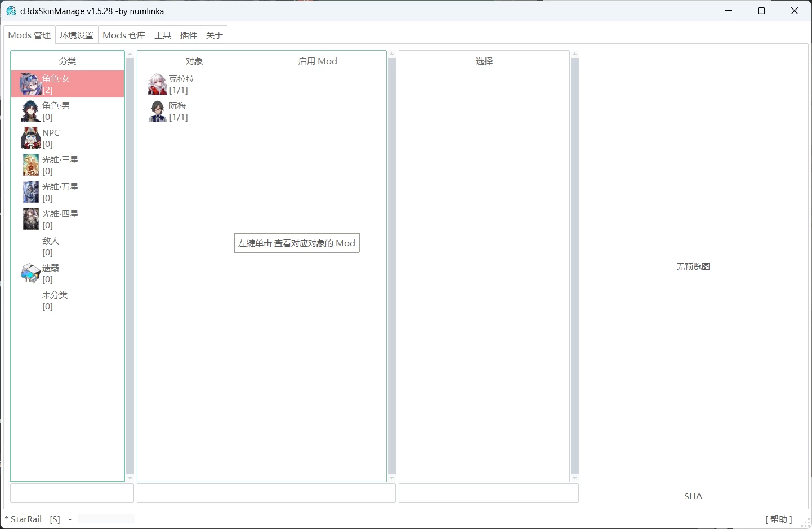The width and height of the screenshot is (812, 529).
Task: Select the 角色·女 category label
Action: (56, 78)
